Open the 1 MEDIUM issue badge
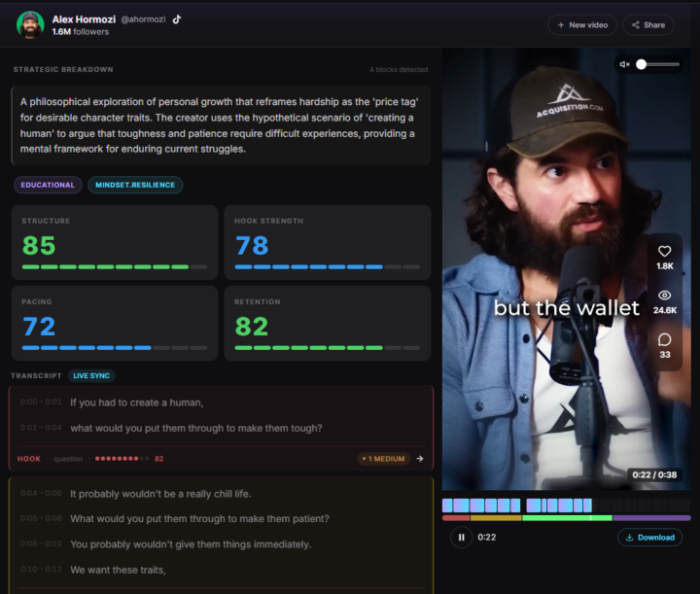 [x=383, y=459]
